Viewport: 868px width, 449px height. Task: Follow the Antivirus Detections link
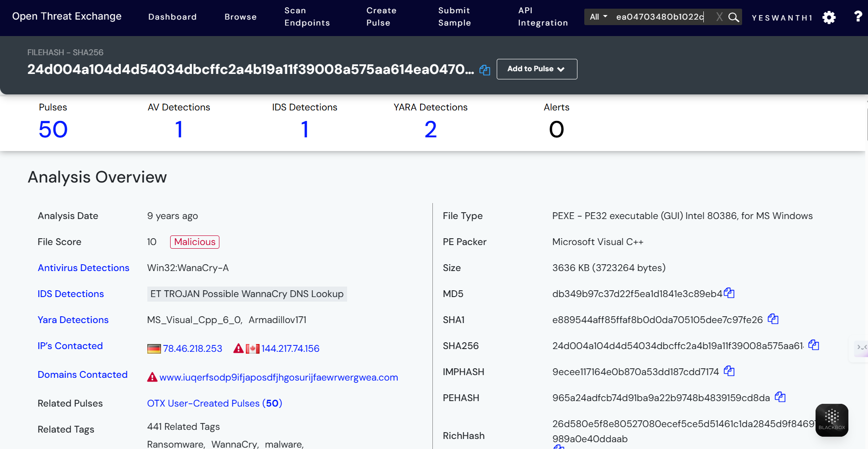click(83, 268)
